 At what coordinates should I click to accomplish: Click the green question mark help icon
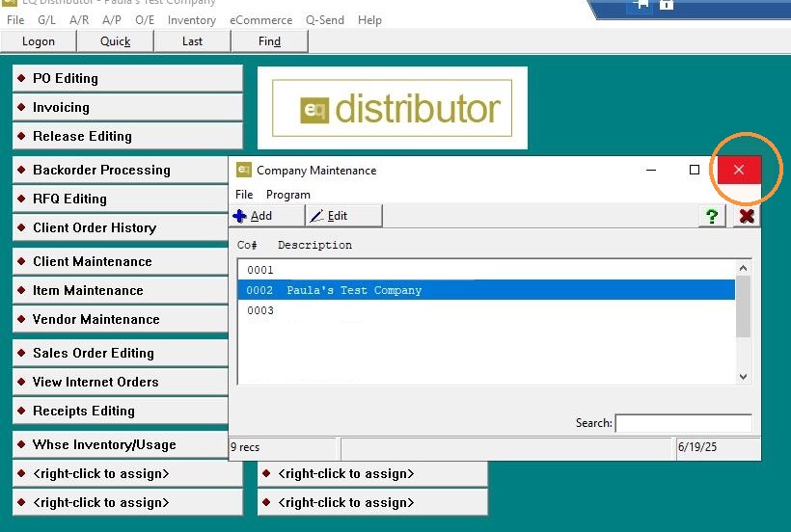point(712,216)
